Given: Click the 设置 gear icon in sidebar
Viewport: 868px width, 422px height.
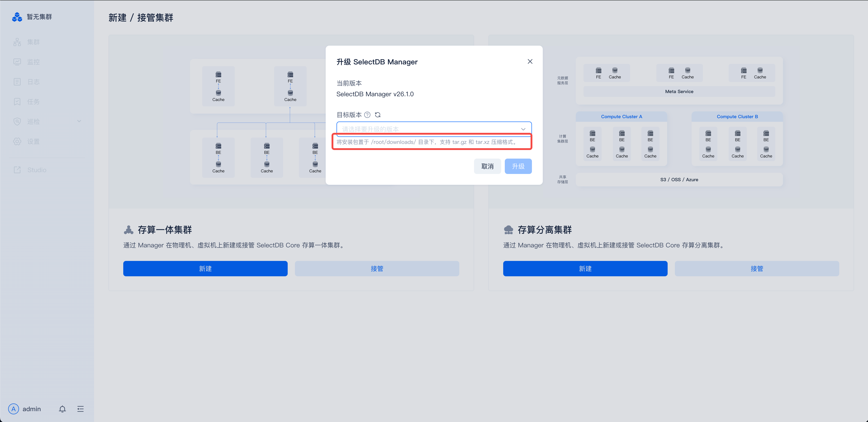Looking at the screenshot, I should 17,141.
